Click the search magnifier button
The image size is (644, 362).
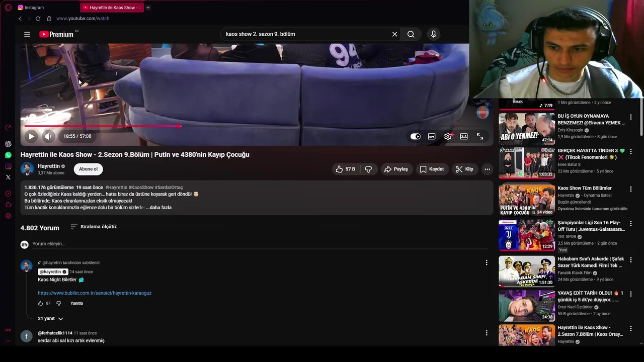[x=411, y=34]
